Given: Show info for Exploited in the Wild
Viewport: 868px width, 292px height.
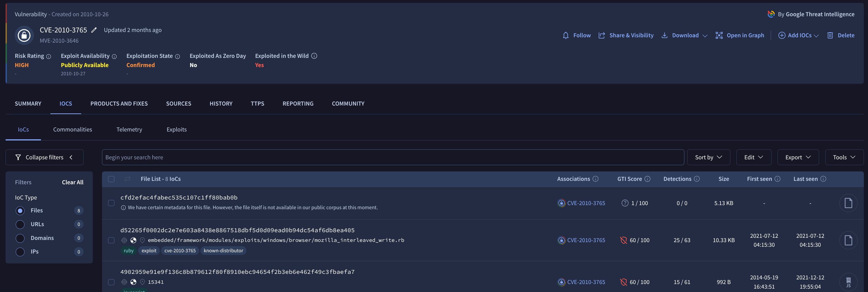Looking at the screenshot, I should click(x=314, y=56).
